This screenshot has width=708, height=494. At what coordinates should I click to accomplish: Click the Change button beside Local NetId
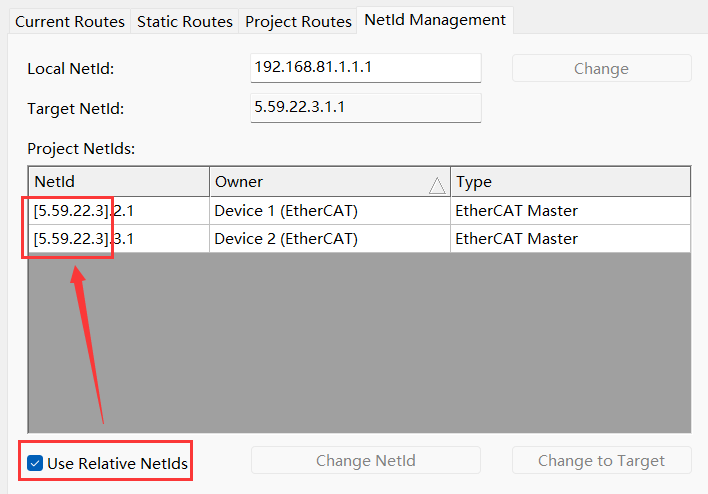tap(601, 68)
